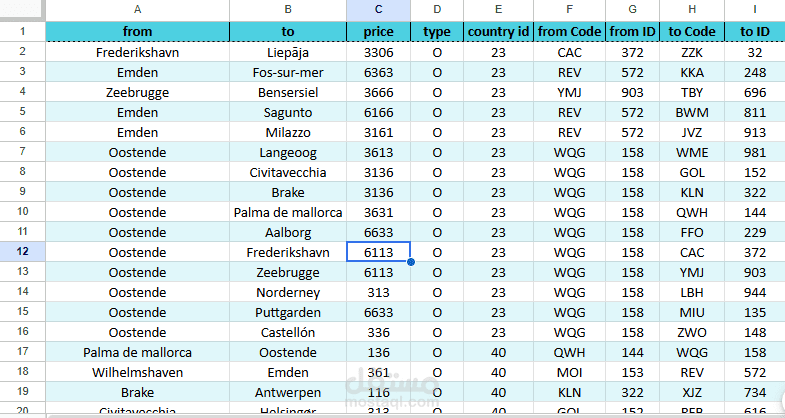Select the from Code cell YMJ in row 4
Viewport: 785px width, 418px height.
pos(569,92)
